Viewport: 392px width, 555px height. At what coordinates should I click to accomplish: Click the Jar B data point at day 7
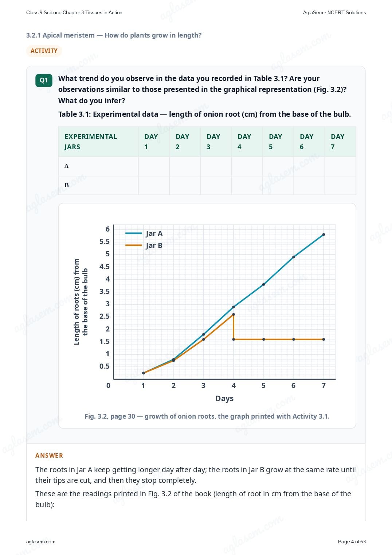click(324, 339)
